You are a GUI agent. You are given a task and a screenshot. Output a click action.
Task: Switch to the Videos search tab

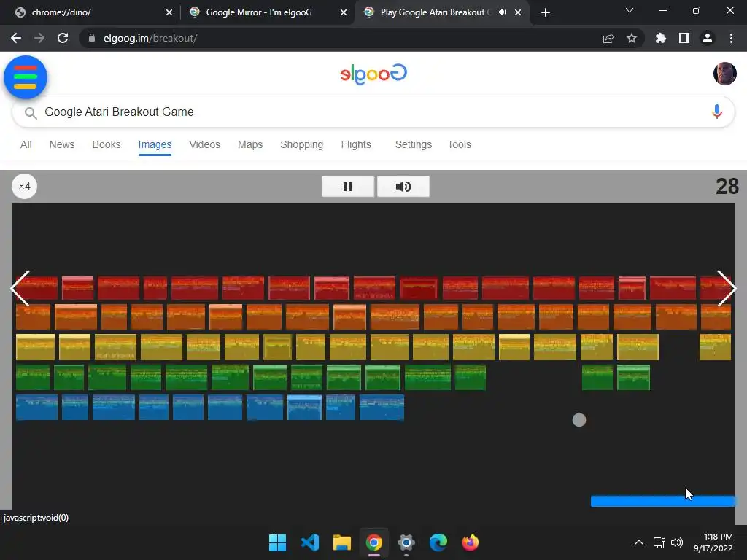(x=204, y=144)
